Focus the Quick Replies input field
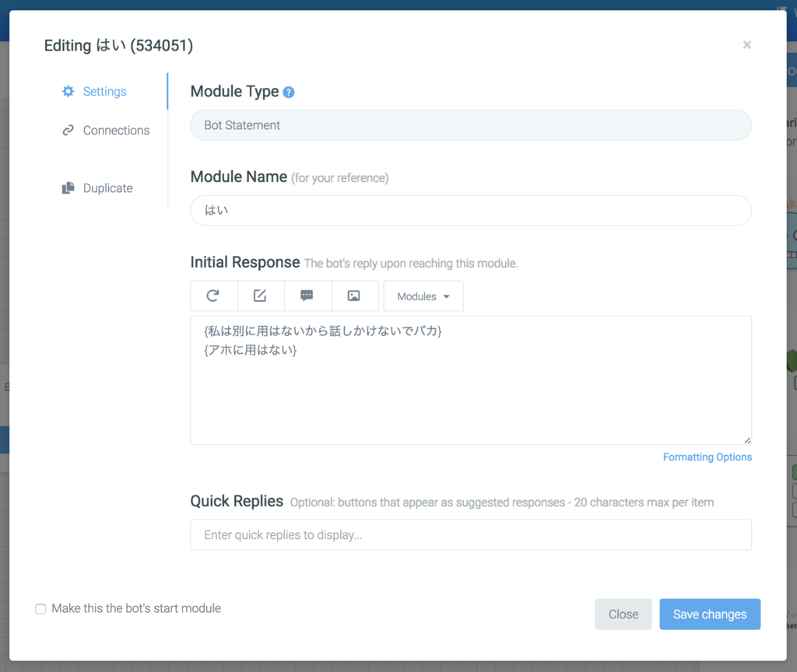 coord(471,535)
